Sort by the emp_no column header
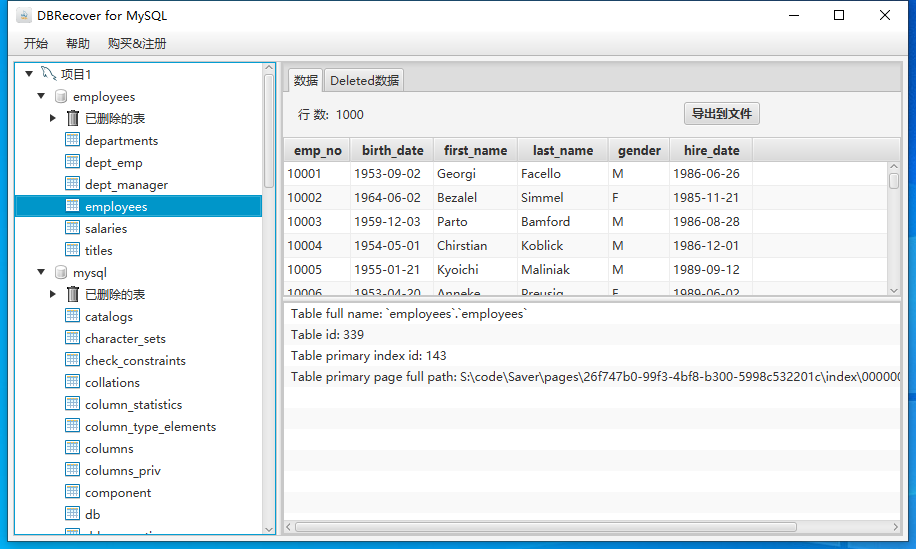 click(x=317, y=150)
